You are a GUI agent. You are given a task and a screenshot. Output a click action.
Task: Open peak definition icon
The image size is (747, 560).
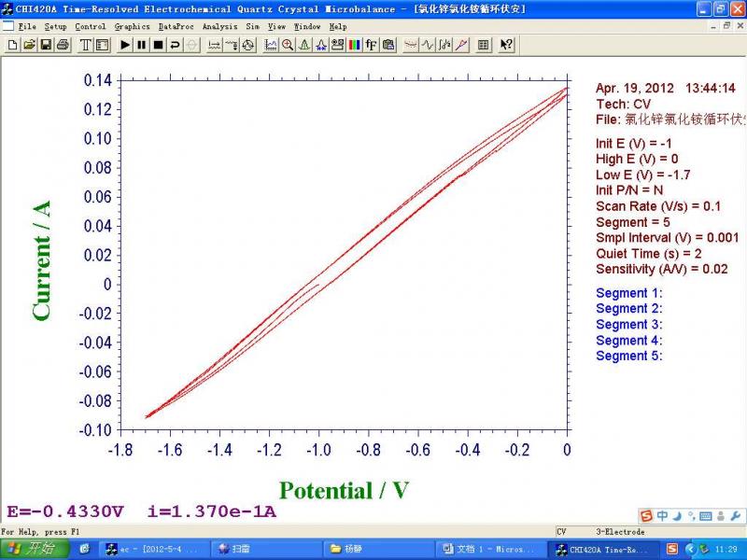coord(321,45)
